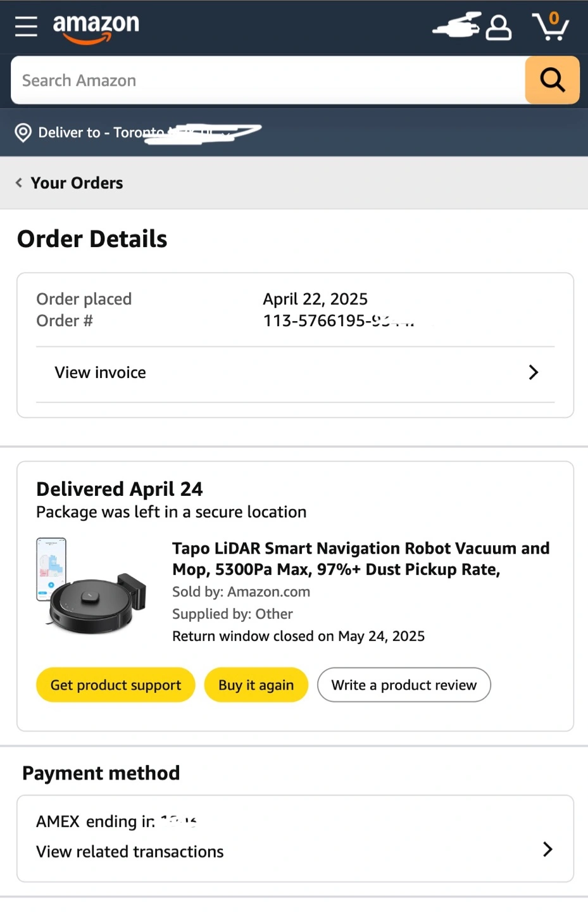Select the Deliver to Toronto address bar

click(x=294, y=132)
